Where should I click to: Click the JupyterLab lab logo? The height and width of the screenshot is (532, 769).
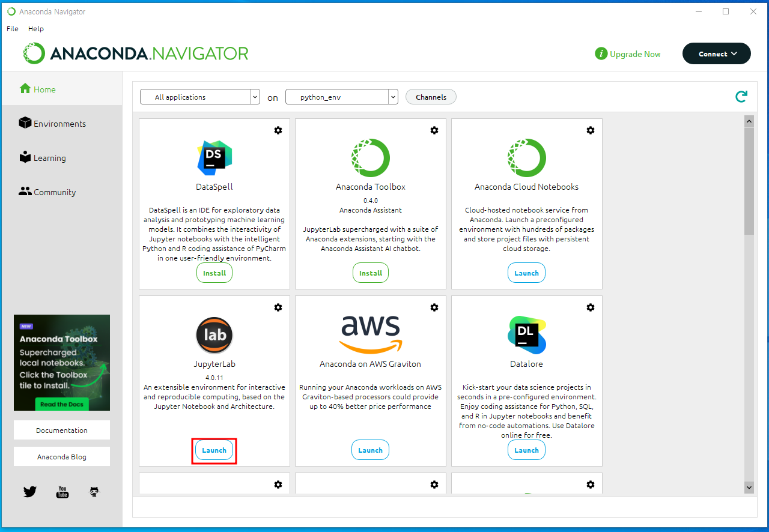tap(214, 335)
